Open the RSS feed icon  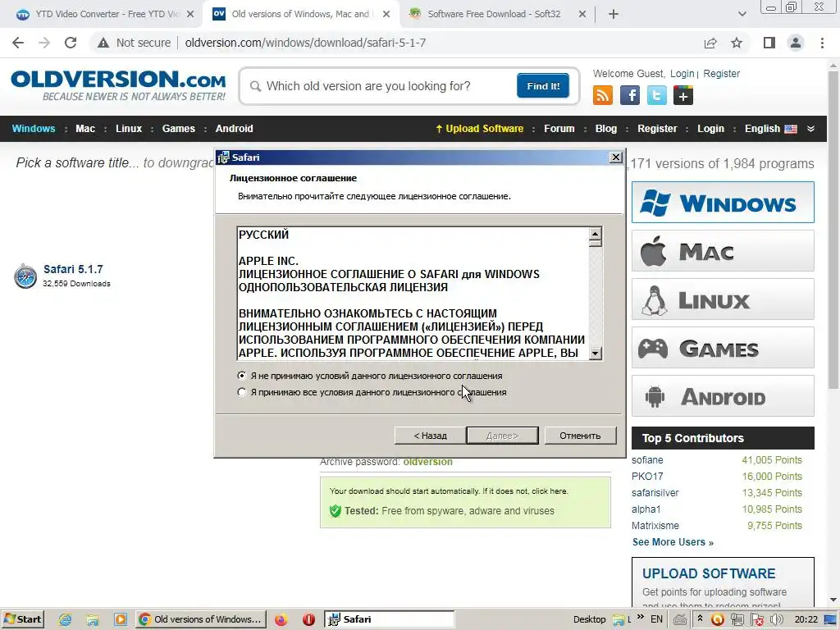pyautogui.click(x=603, y=95)
